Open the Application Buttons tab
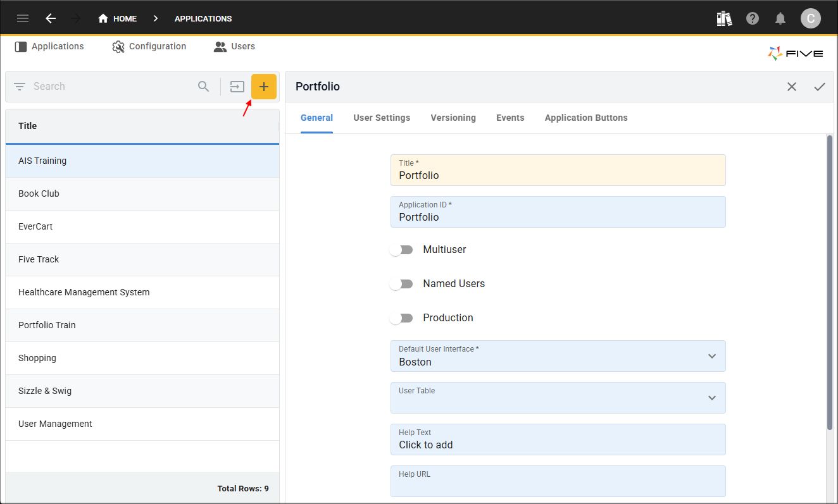The image size is (838, 504). tap(586, 118)
